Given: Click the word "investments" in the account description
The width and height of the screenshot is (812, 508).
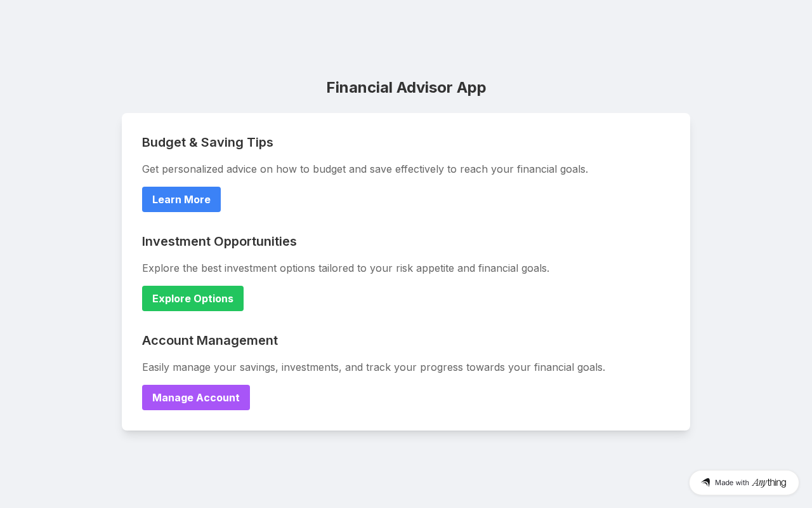Looking at the screenshot, I should 311,367.
